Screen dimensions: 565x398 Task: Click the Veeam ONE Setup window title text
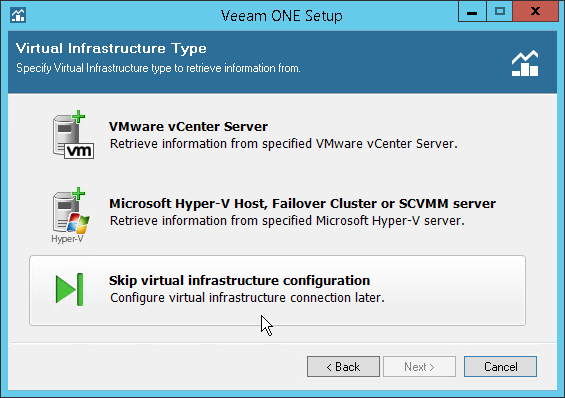click(282, 16)
